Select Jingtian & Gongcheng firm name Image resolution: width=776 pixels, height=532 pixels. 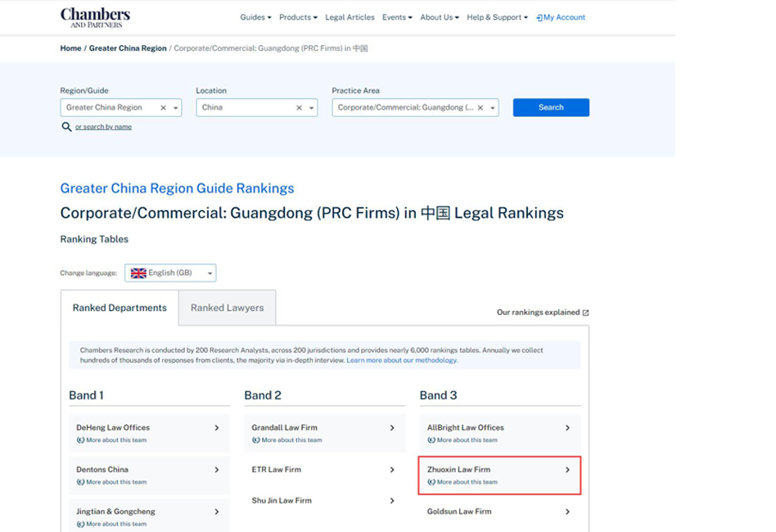click(x=115, y=512)
